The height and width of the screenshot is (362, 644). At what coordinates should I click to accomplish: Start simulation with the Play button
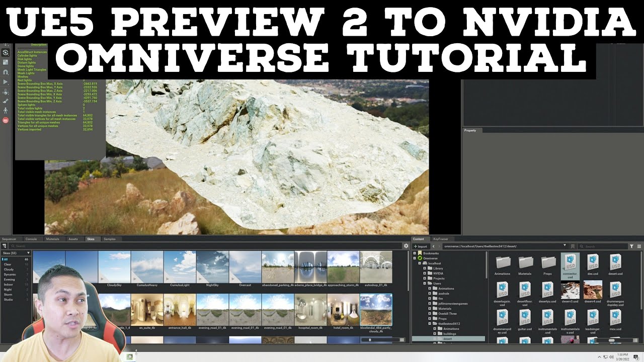(6, 81)
